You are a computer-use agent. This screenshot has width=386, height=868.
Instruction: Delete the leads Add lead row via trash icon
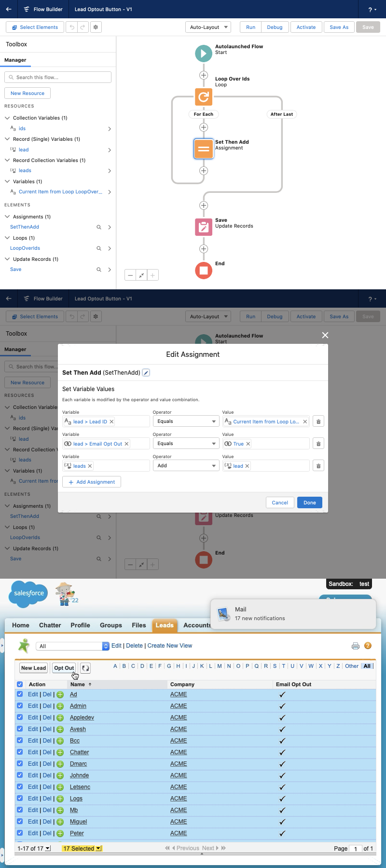(318, 466)
